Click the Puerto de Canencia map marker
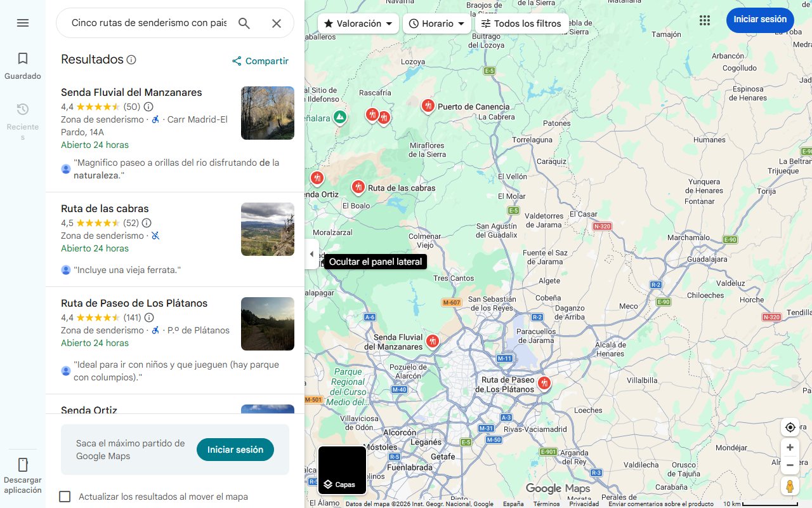The width and height of the screenshot is (812, 508). (x=428, y=106)
